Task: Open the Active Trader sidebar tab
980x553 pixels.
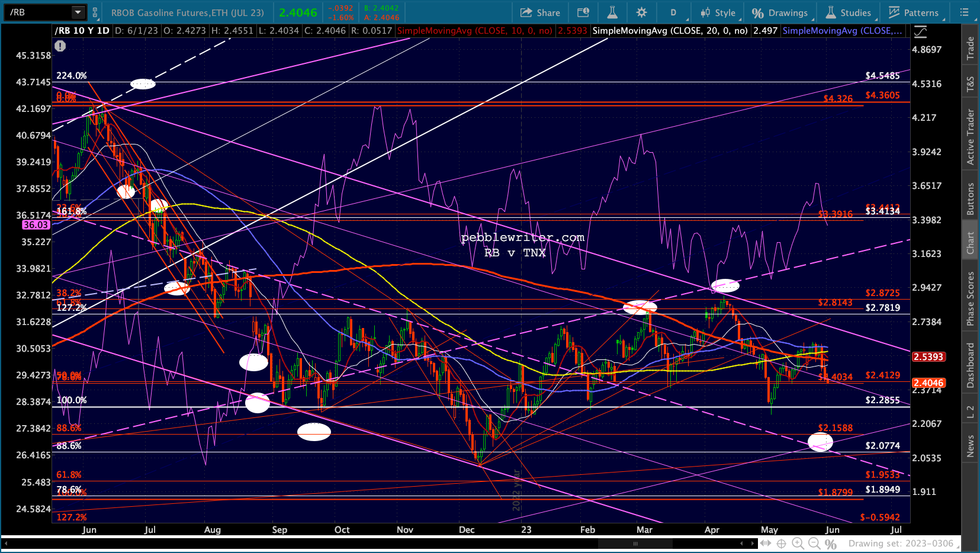Action: tap(970, 137)
